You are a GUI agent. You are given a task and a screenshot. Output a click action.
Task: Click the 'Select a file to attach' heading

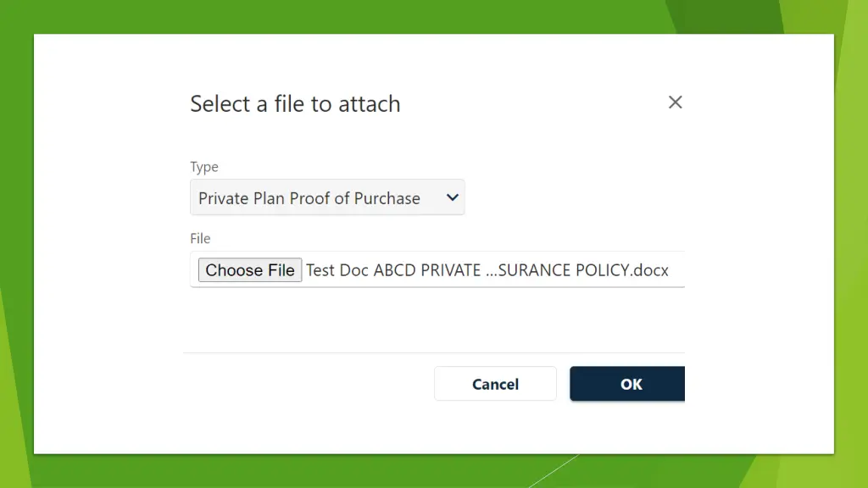click(x=295, y=104)
